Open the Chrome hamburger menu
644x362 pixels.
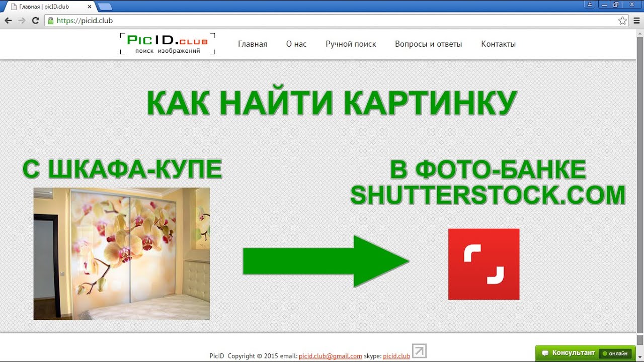pyautogui.click(x=636, y=21)
